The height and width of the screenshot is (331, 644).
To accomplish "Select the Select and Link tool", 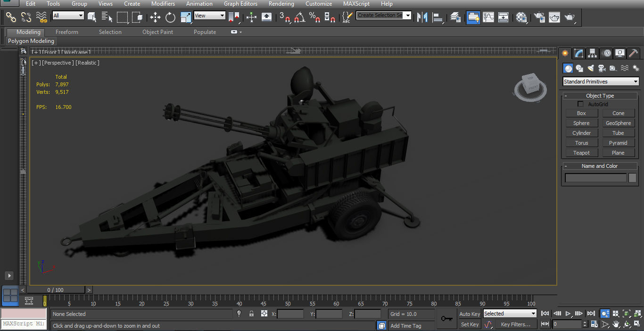I will [x=11, y=17].
